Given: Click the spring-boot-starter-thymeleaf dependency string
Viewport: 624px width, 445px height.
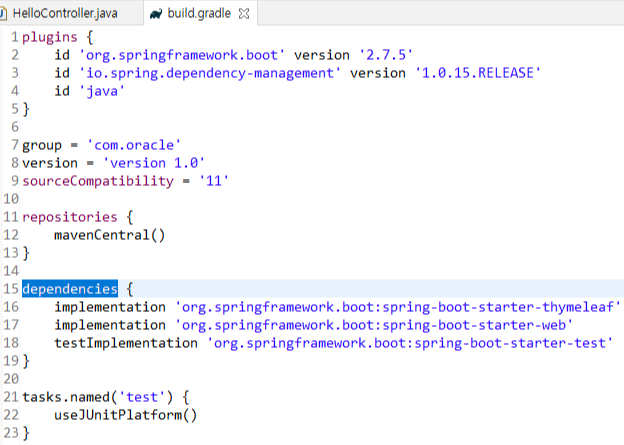Looking at the screenshot, I should 398,307.
